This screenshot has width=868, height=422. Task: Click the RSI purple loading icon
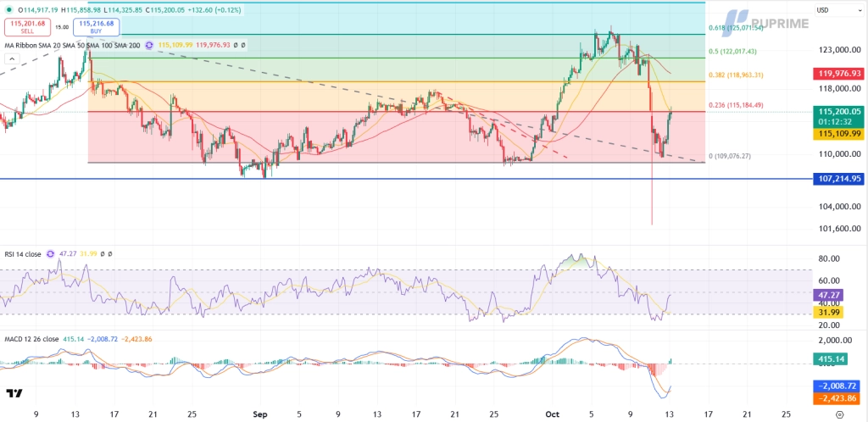tap(50, 253)
